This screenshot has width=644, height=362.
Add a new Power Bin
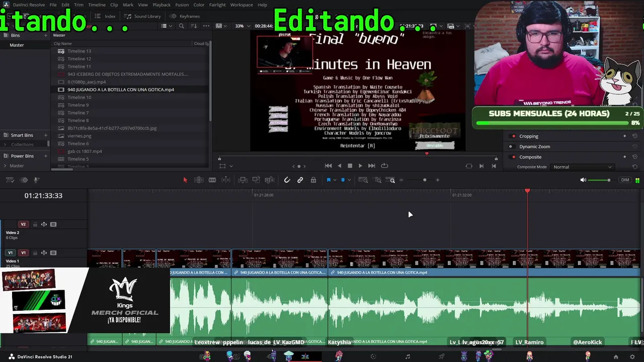[x=46, y=156]
